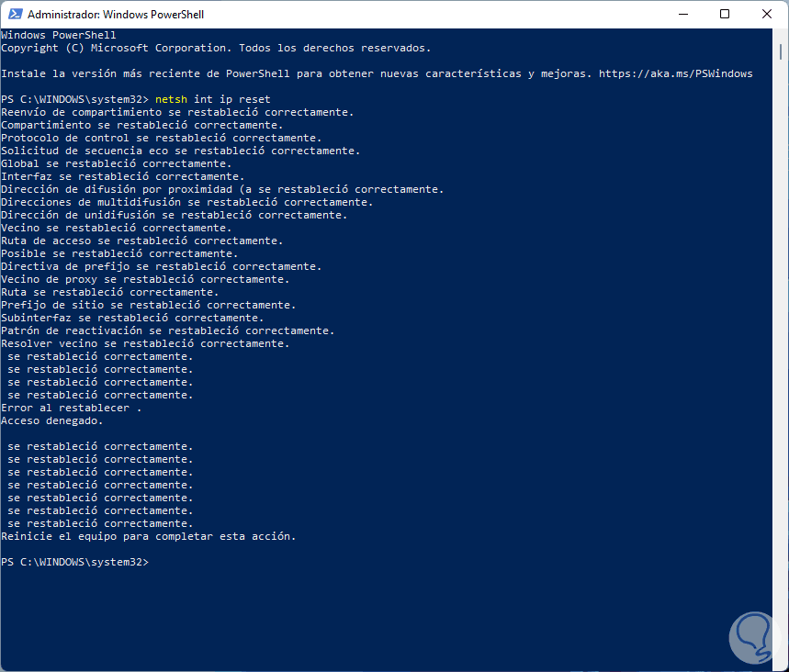Click 'Instale la versión más reciente' notice
789x672 pixels.
tap(377, 74)
